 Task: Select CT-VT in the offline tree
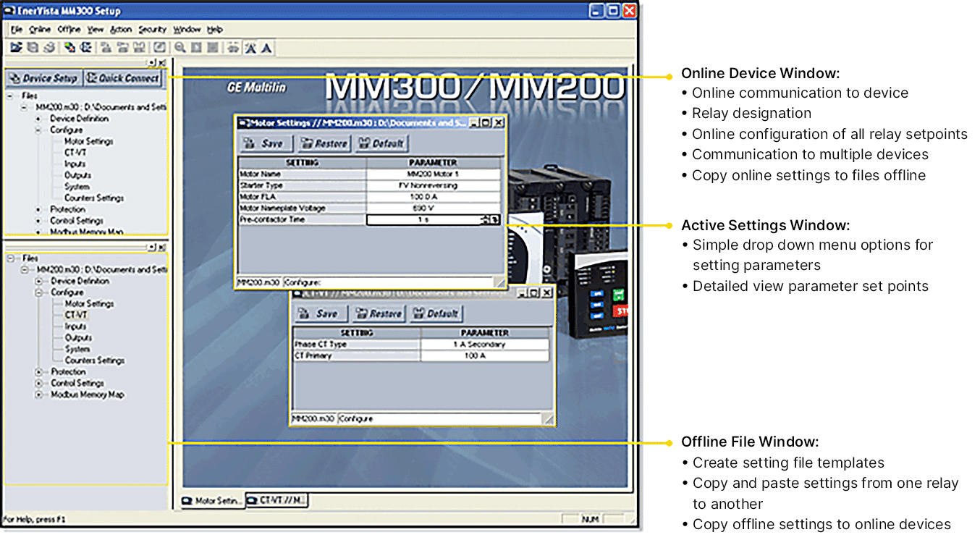click(76, 315)
